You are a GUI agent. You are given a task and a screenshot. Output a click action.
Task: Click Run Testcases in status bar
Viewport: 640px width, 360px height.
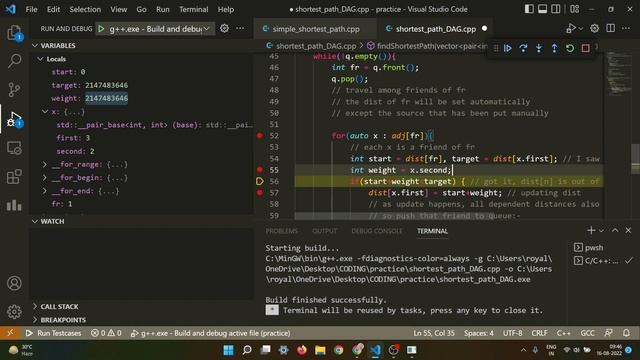(x=53, y=333)
